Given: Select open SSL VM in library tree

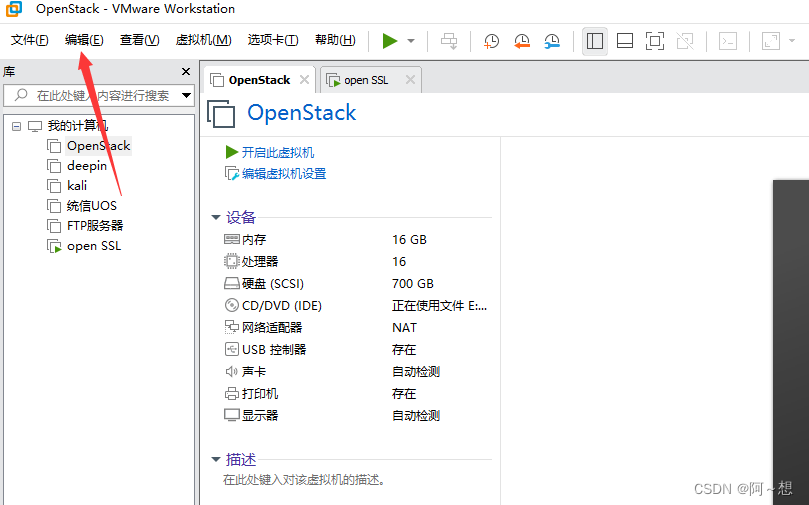Looking at the screenshot, I should [93, 246].
